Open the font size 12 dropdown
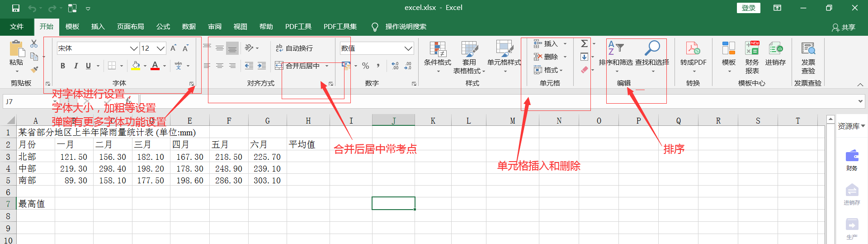The image size is (868, 244). pos(161,48)
